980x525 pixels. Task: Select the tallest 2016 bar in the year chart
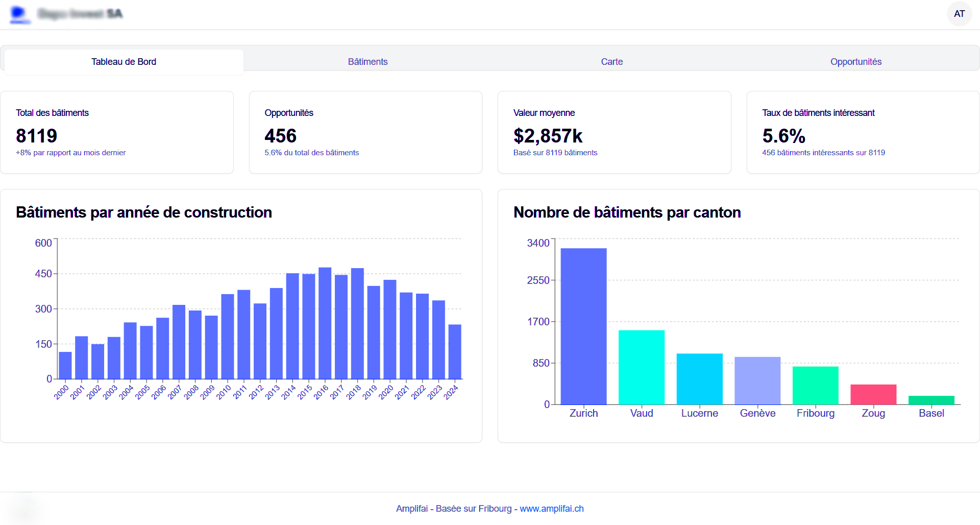[326, 324]
